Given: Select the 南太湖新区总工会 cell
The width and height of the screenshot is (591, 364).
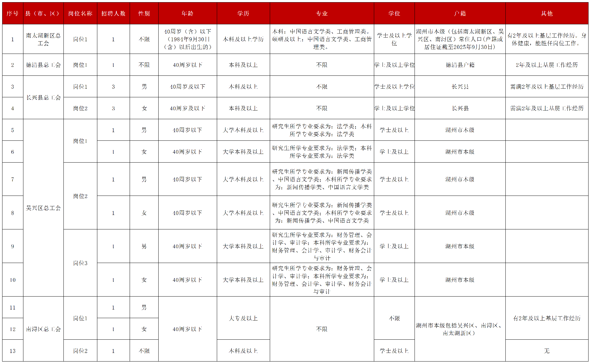Looking at the screenshot, I should click(43, 39).
